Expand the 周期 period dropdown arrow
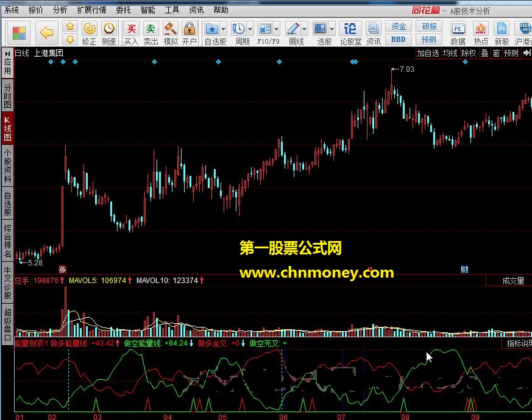532x420 pixels. (x=250, y=29)
